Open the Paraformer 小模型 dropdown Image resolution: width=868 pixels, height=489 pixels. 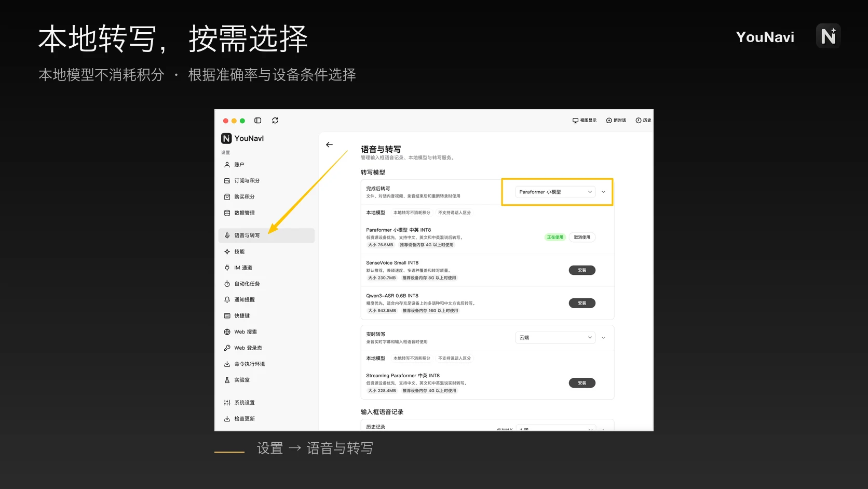tap(555, 192)
